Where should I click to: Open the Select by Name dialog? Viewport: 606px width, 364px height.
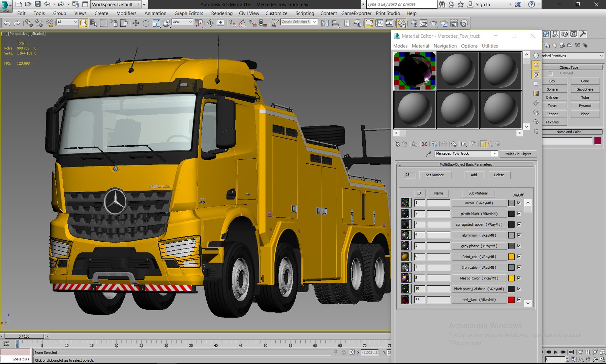(93, 23)
